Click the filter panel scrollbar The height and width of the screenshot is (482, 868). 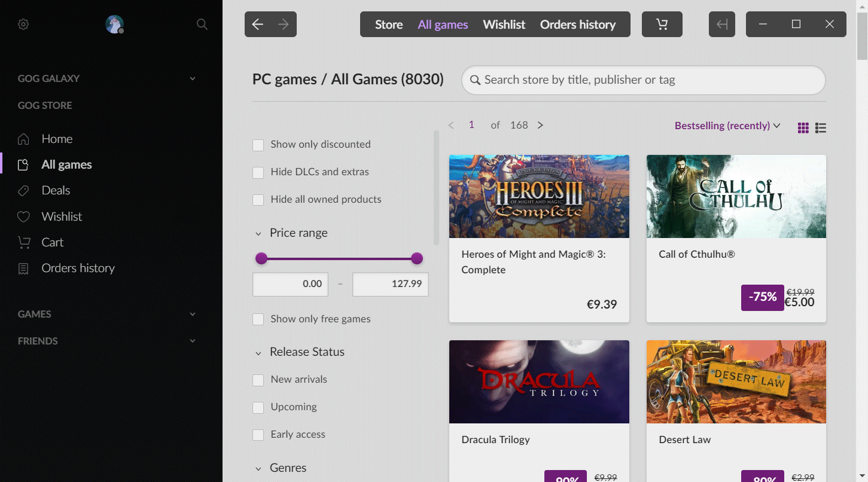[437, 188]
